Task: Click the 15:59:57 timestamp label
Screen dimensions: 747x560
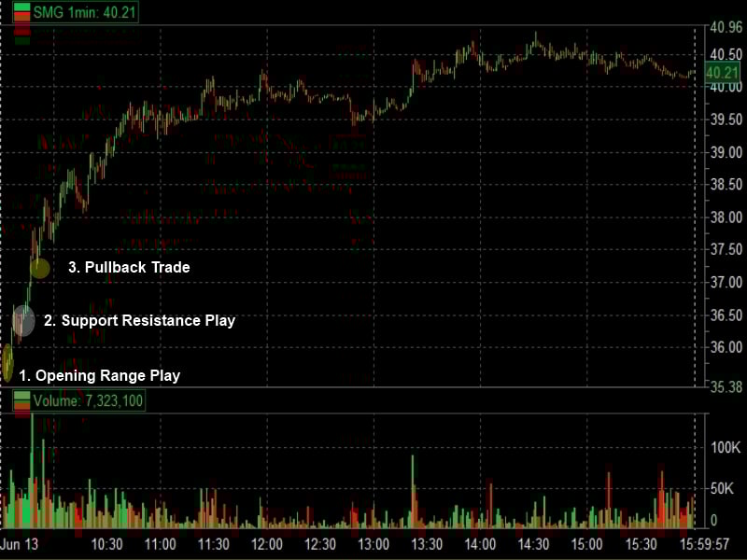Action: coord(704,544)
